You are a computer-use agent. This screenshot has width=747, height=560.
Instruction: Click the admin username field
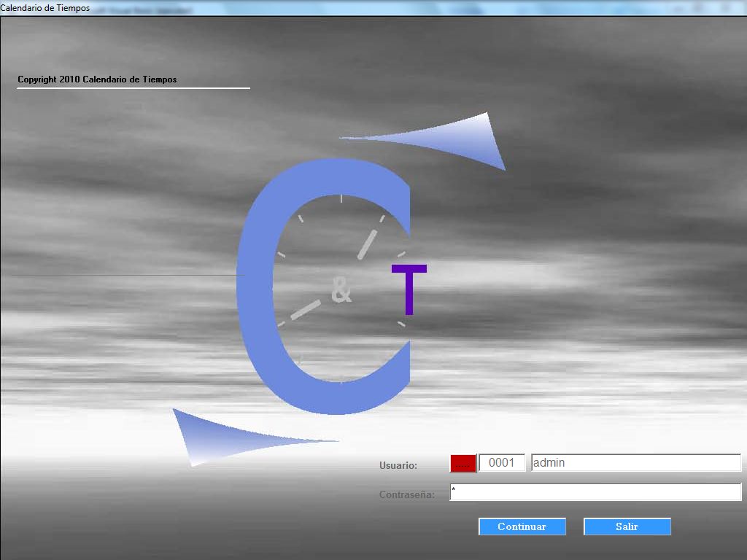[x=635, y=463]
